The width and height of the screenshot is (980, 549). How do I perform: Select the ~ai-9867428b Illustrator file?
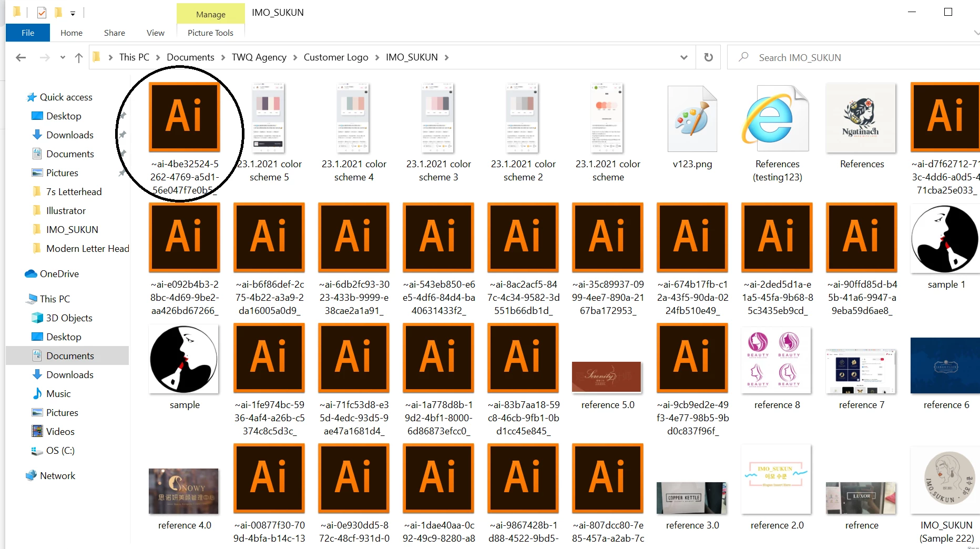tap(523, 478)
